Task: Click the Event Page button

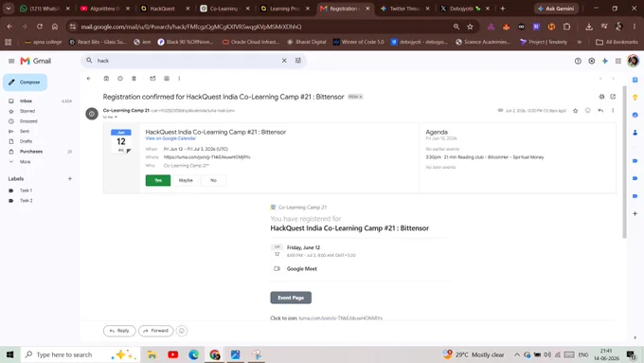Action: [291, 298]
